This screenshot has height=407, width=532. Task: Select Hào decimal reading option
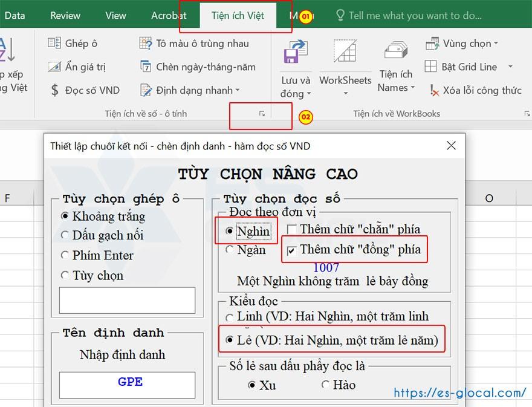click(325, 385)
